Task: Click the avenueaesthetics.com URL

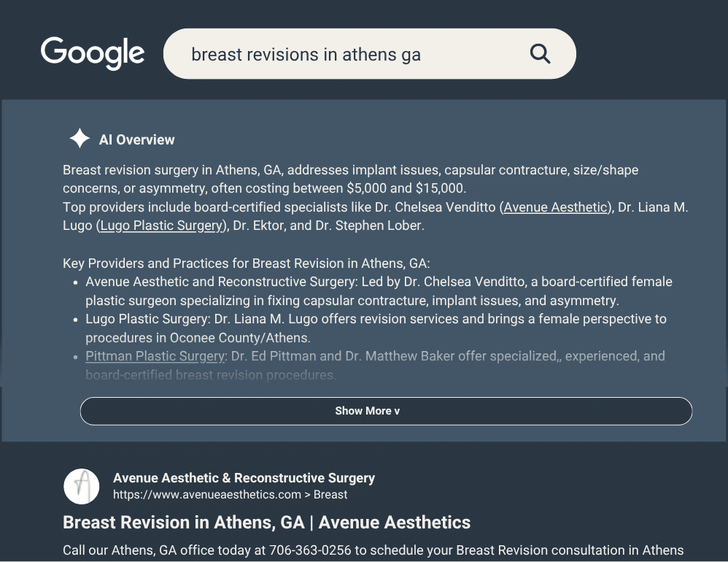Action: [x=207, y=495]
